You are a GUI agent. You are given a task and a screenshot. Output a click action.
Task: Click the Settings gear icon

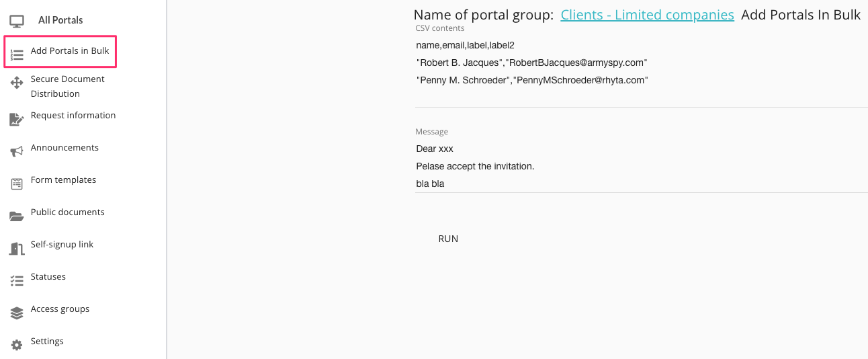pyautogui.click(x=17, y=345)
